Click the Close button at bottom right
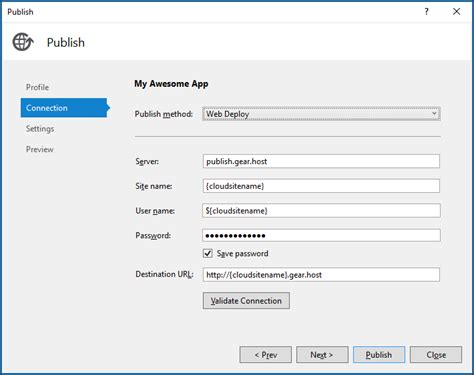 point(436,355)
